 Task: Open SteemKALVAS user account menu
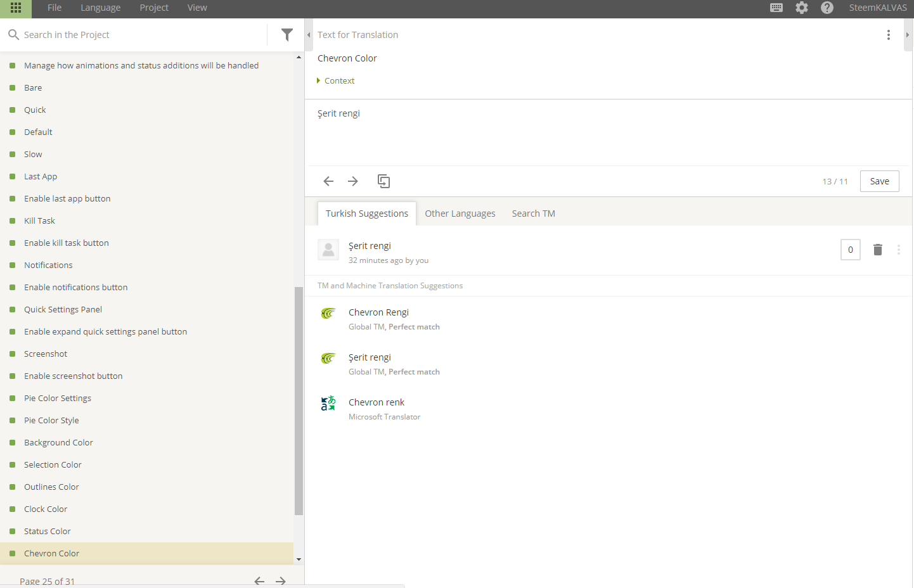878,8
